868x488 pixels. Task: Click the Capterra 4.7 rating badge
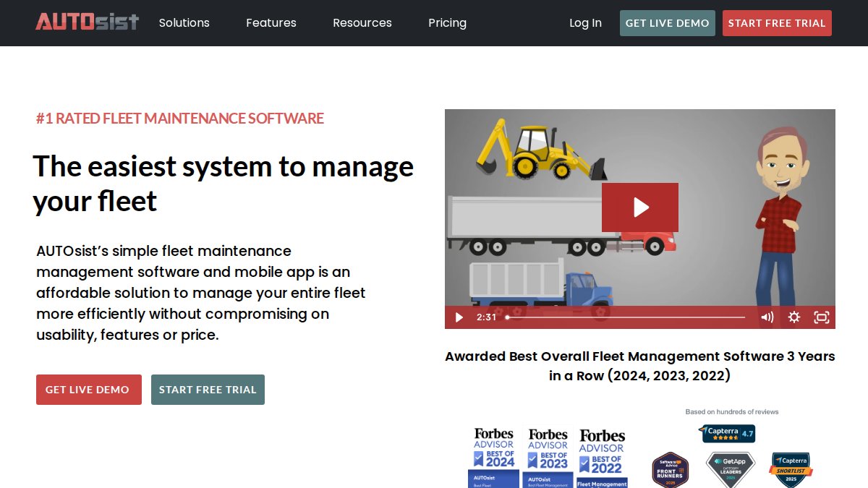[x=727, y=434]
